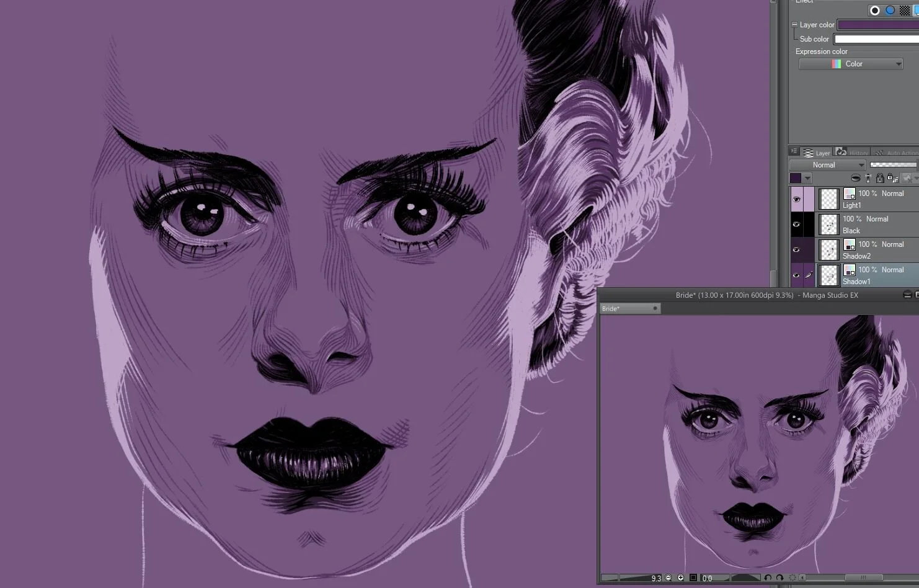Click the fit to screen square icon
The height and width of the screenshot is (588, 919).
click(693, 578)
